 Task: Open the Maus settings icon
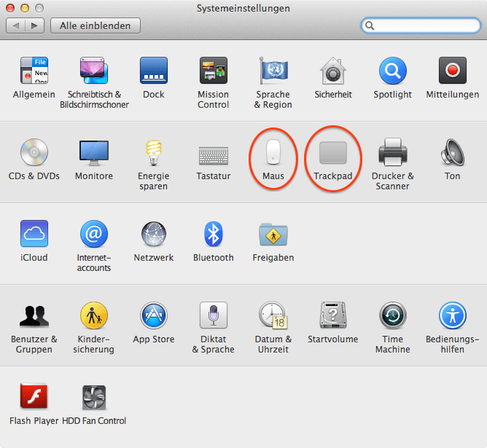pyautogui.click(x=273, y=154)
